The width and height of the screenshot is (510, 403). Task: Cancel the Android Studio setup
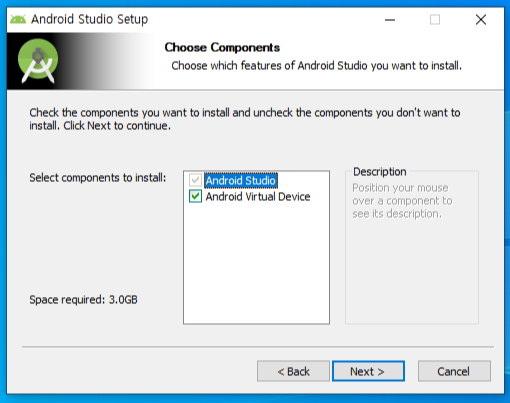click(454, 371)
